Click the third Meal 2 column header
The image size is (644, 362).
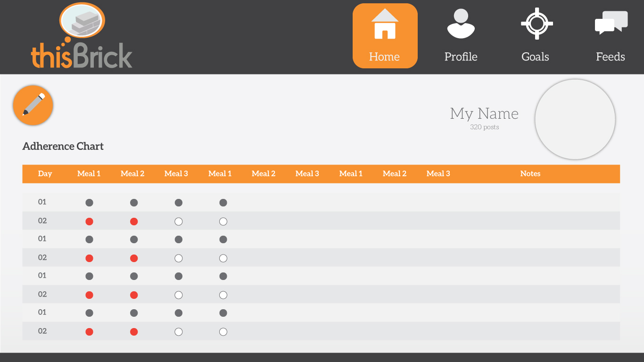pyautogui.click(x=395, y=174)
